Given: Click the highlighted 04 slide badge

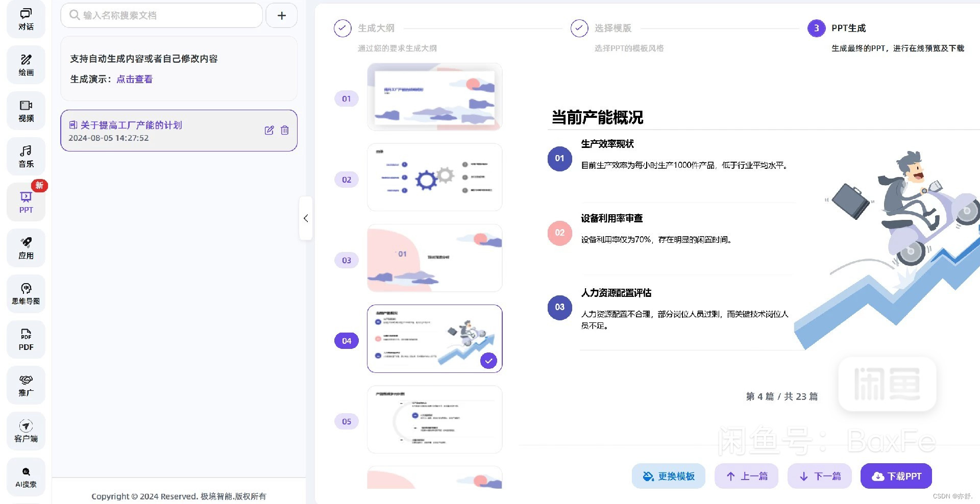Looking at the screenshot, I should coord(347,341).
